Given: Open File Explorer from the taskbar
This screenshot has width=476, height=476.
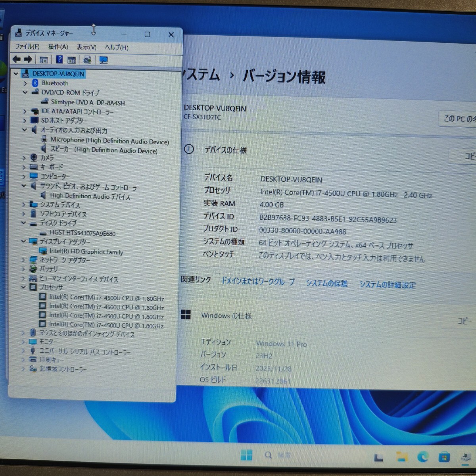Looking at the screenshot, I should [x=401, y=457].
